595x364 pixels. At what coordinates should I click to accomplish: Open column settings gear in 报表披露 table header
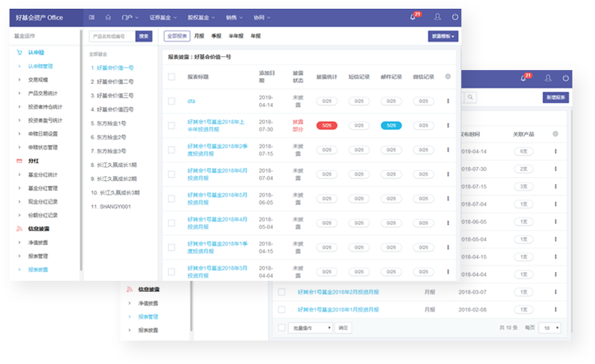pyautogui.click(x=448, y=76)
